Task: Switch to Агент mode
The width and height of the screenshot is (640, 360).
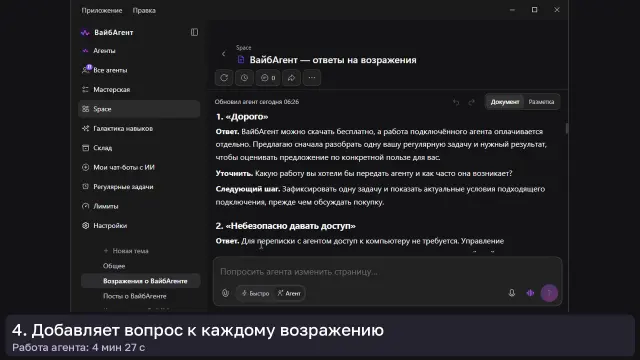Action: [289, 293]
